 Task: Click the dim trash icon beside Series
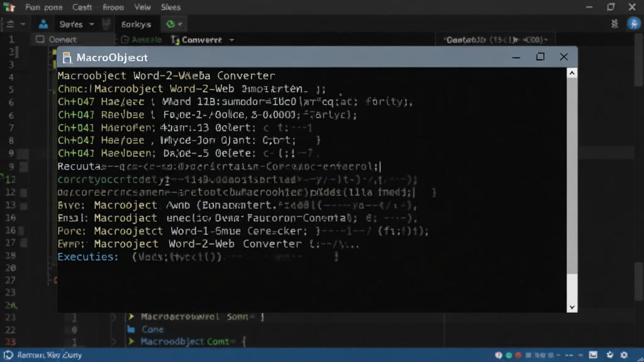coord(106,25)
